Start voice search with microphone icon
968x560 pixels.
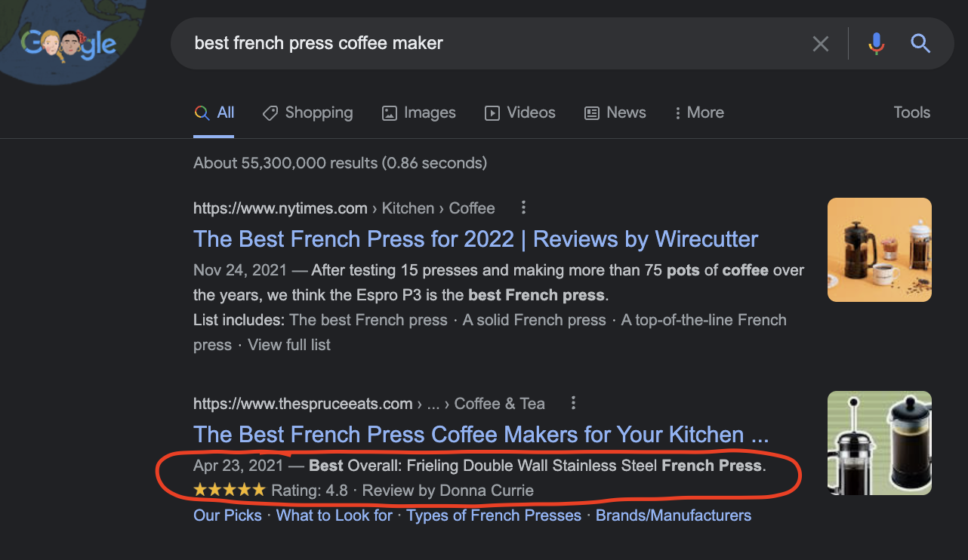pyautogui.click(x=876, y=44)
